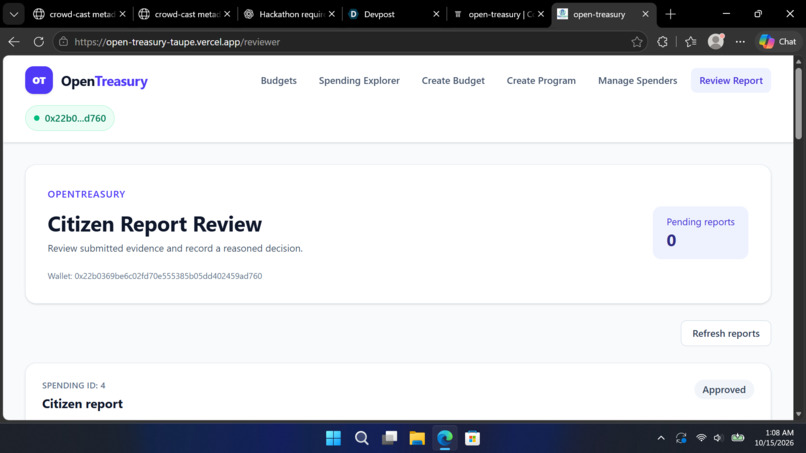
Task: Close the active open-treasury tab
Action: click(x=646, y=14)
